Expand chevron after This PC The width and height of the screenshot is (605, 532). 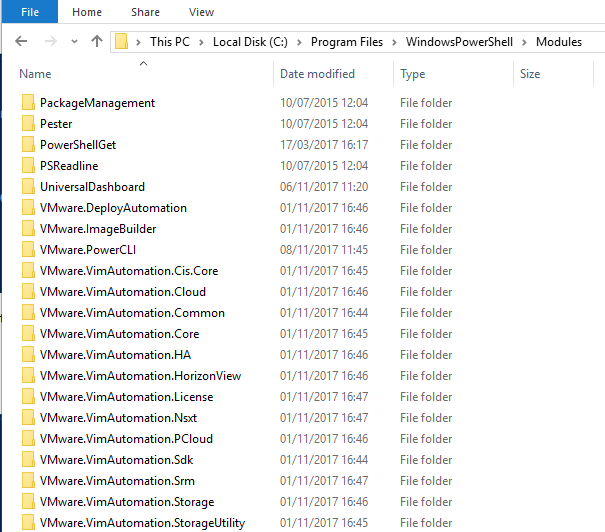click(x=201, y=42)
